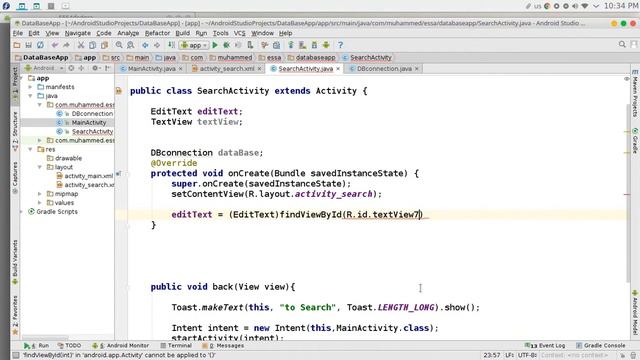This screenshot has height=360, width=640.
Task: Switch to the MainActivity.java tab
Action: tap(151, 69)
